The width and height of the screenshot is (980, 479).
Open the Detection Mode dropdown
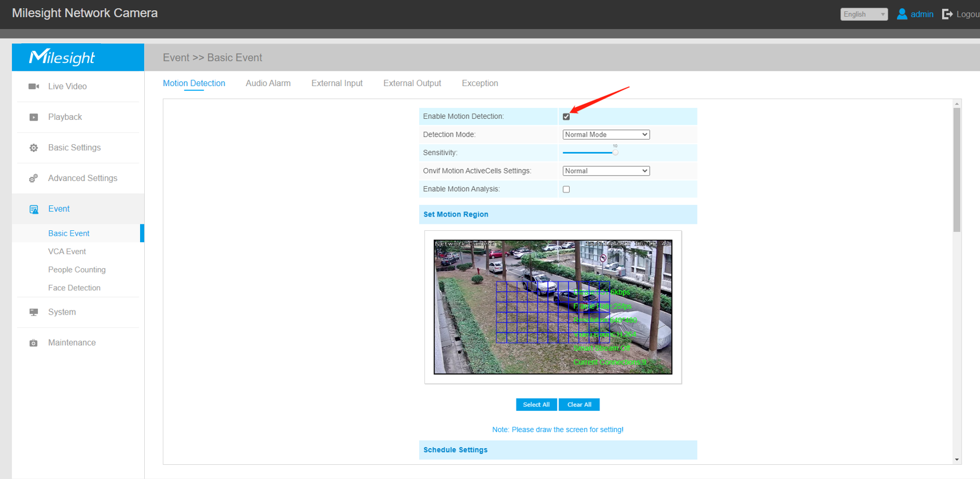point(606,135)
